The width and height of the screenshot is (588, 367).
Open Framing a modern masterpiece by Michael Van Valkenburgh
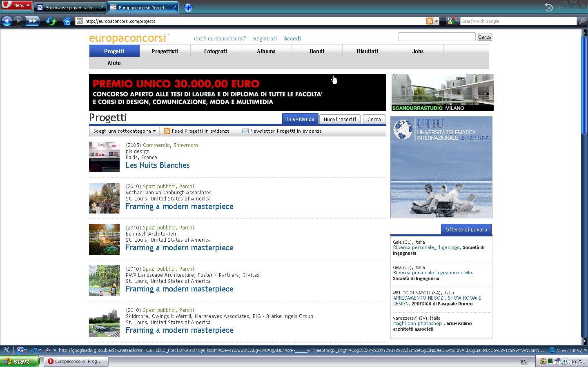(180, 207)
